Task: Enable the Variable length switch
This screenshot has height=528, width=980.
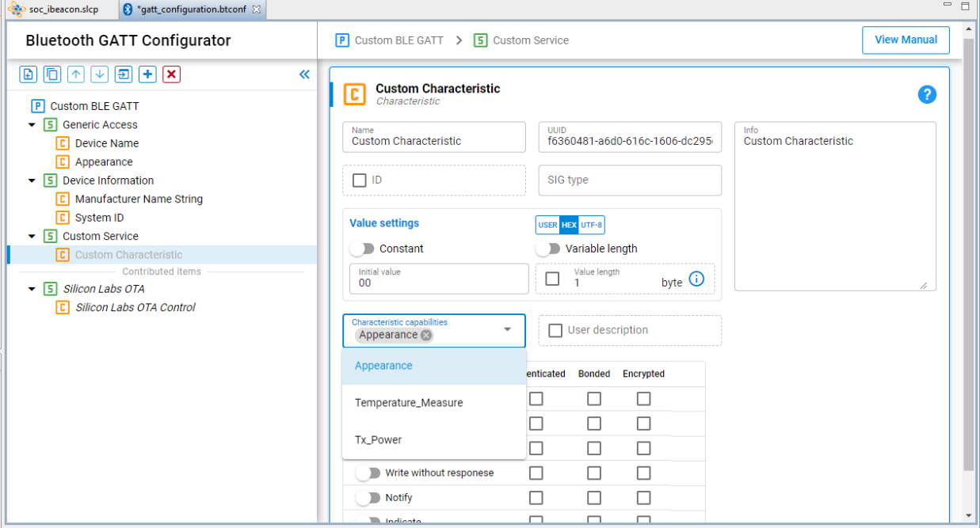Action: pos(547,249)
